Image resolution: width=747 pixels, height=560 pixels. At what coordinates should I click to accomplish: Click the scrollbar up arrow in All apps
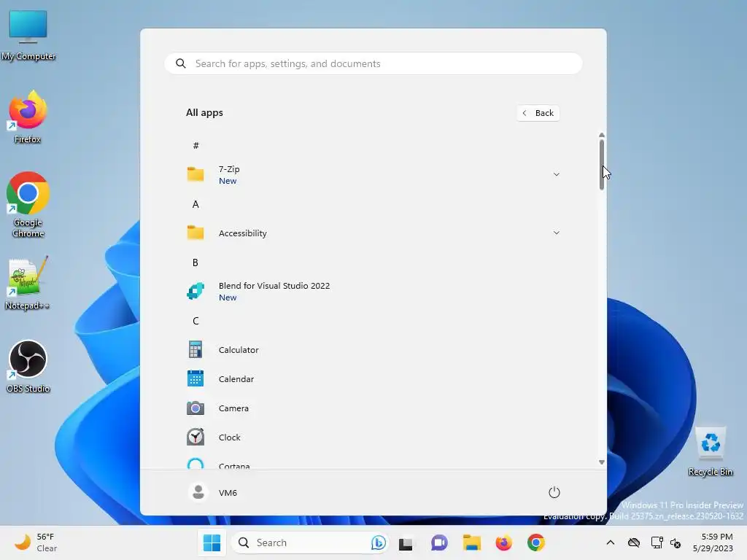tap(602, 135)
